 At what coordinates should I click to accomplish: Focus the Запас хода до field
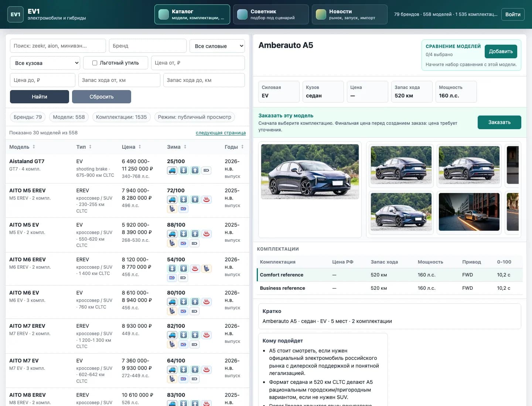click(204, 80)
